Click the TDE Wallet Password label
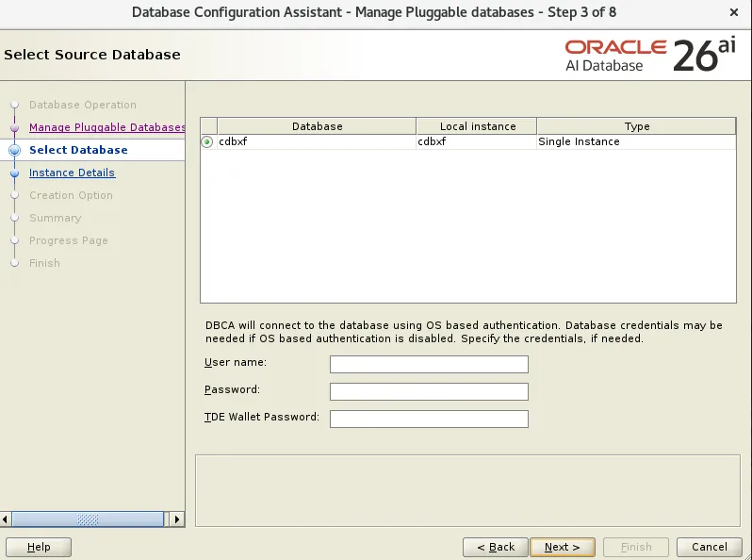Image resolution: width=752 pixels, height=560 pixels. (262, 417)
